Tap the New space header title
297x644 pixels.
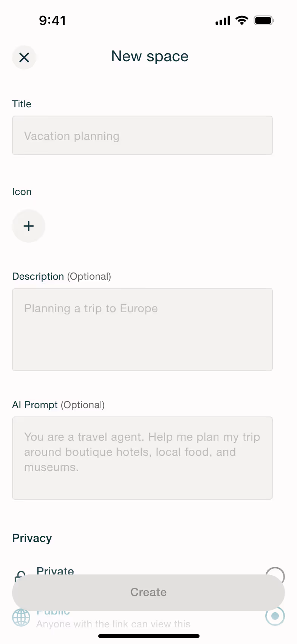point(150,57)
